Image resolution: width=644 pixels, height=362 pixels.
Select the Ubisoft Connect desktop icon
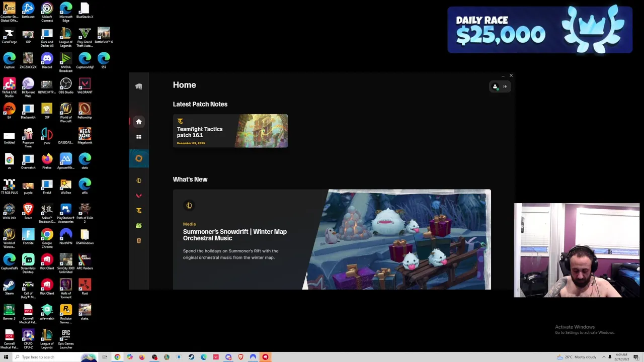[47, 12]
